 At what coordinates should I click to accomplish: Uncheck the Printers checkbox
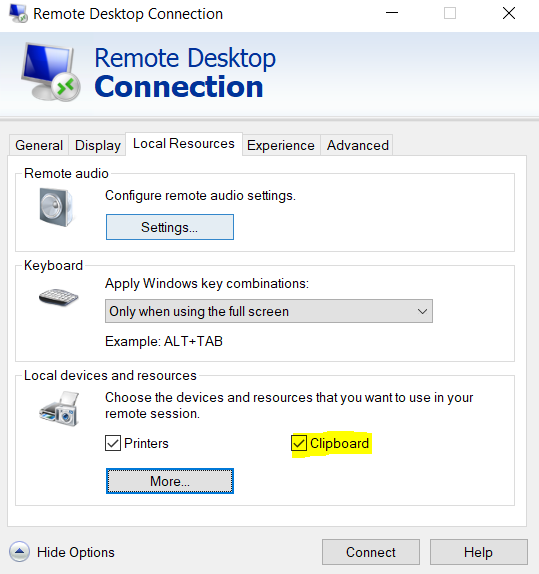[113, 443]
